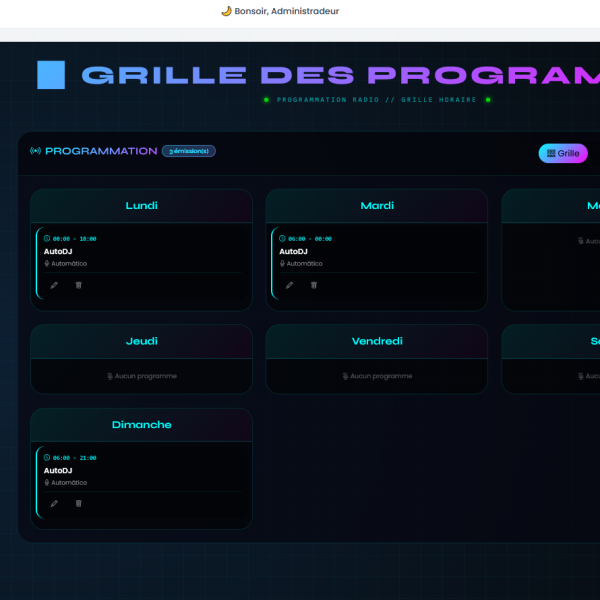
Task: Click the Mardi day header
Action: [377, 205]
